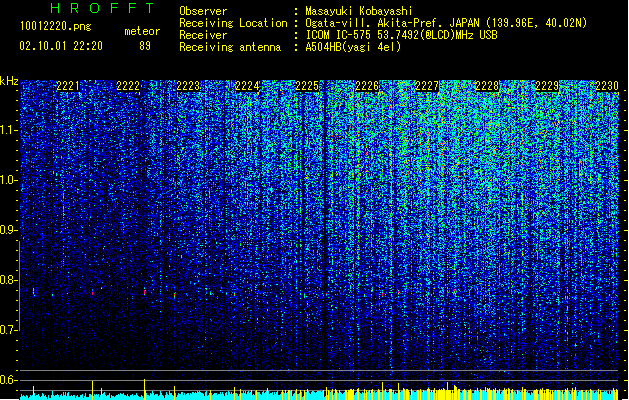Click the 2225 time marker

307,86
